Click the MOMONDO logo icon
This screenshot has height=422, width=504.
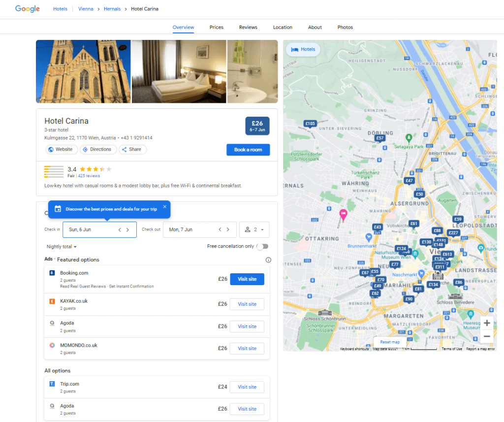tap(52, 345)
